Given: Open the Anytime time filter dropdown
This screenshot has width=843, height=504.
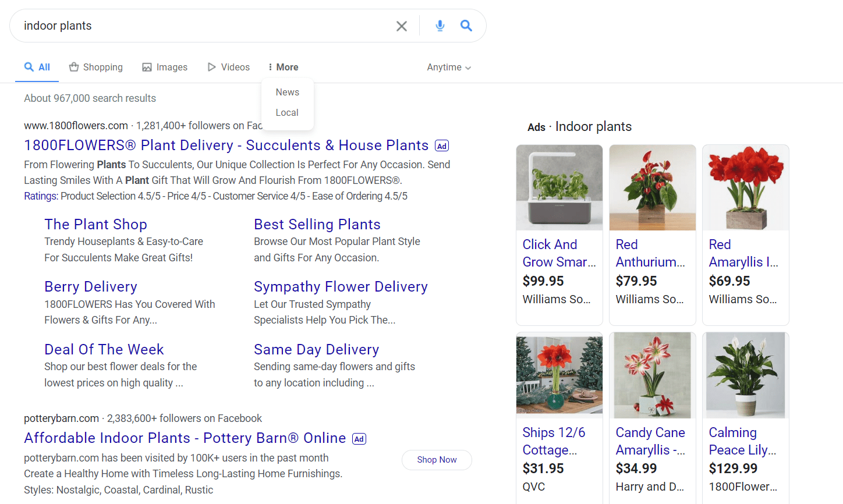Looking at the screenshot, I should coord(449,68).
